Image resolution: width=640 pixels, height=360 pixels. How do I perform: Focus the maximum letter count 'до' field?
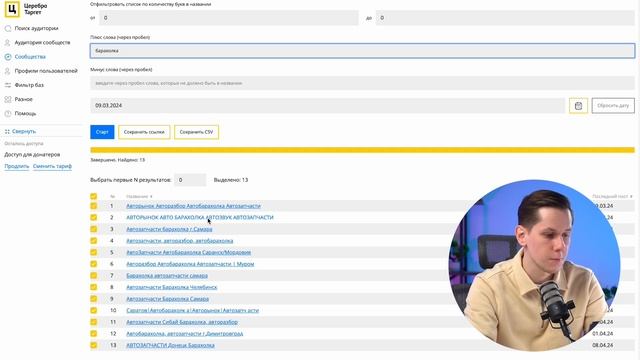coord(505,18)
